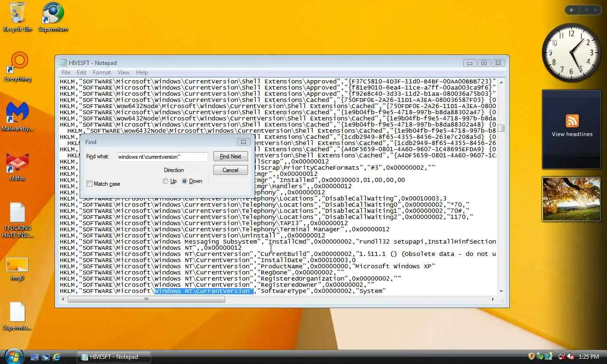Viewport: 607px width, 364px height.
Task: Click the highlighted 'Windows NT\CurrentVersion' text
Action: point(203,291)
